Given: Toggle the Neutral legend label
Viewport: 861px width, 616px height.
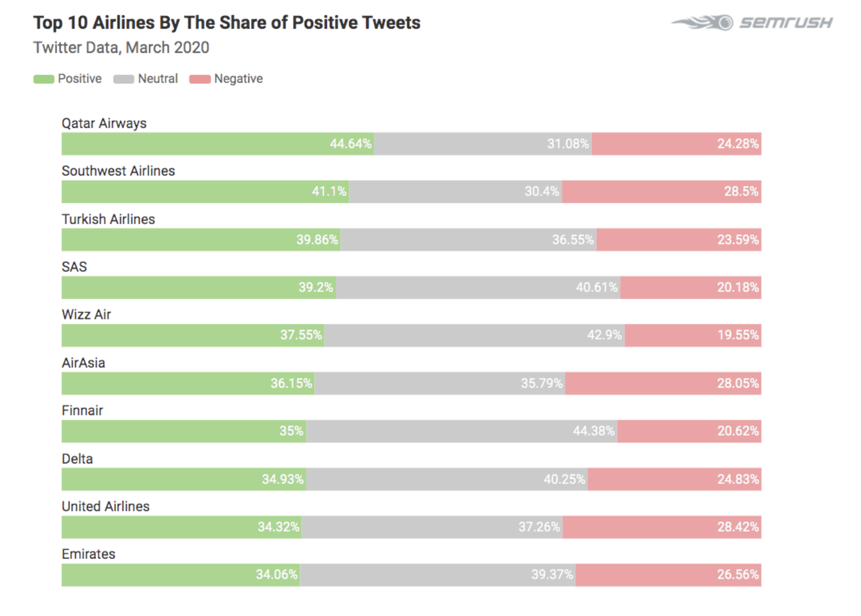Looking at the screenshot, I should click(x=157, y=79).
